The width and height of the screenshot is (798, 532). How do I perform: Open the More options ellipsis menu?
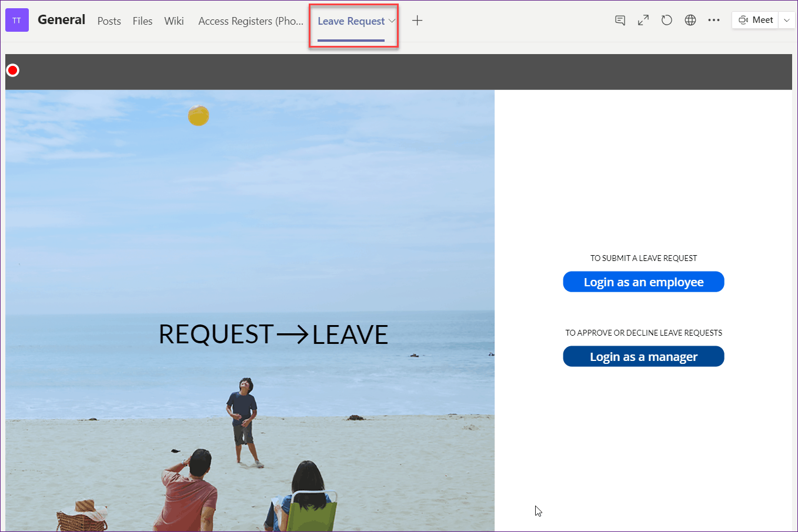714,21
